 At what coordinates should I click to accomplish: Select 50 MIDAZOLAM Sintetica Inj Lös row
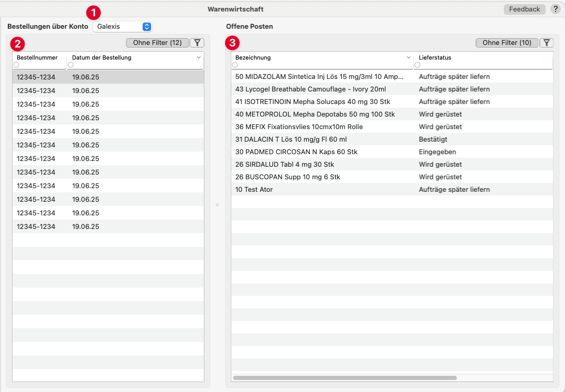392,77
